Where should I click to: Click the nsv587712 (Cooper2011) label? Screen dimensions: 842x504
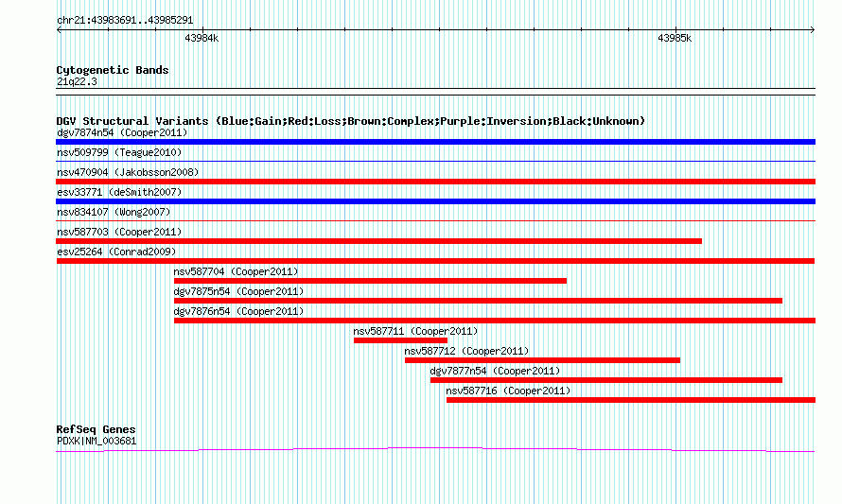(x=466, y=351)
